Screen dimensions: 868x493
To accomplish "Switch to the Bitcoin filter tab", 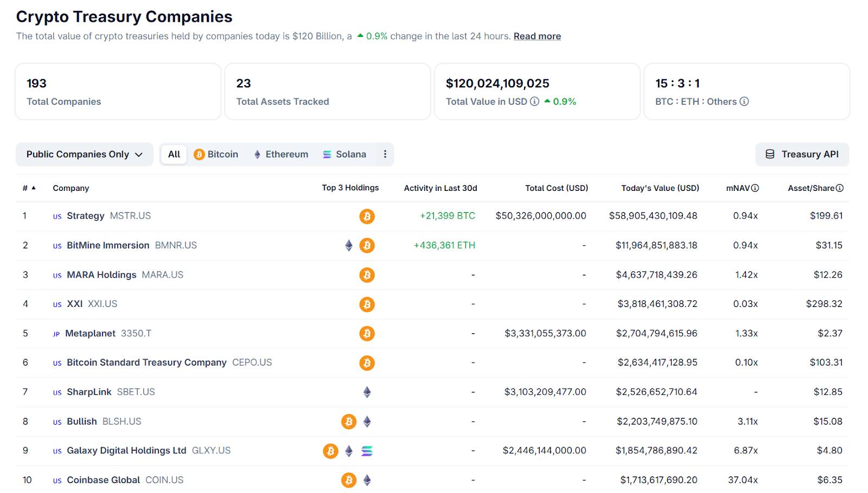I will pos(216,155).
